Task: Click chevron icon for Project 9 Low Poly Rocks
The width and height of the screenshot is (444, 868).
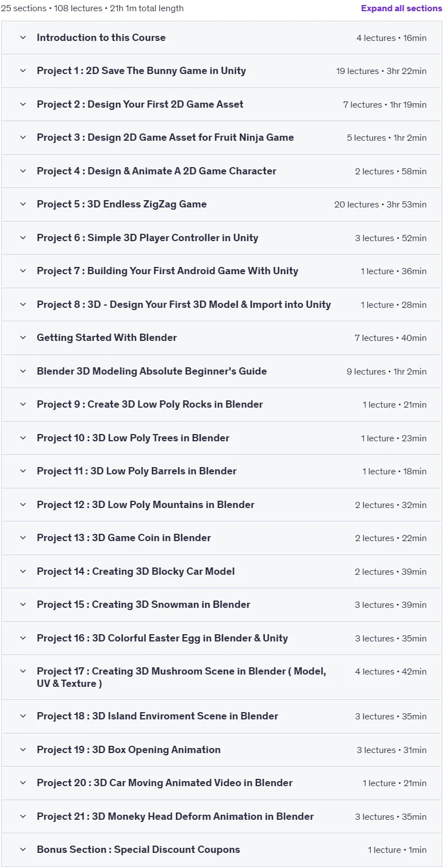Action: pos(23,404)
